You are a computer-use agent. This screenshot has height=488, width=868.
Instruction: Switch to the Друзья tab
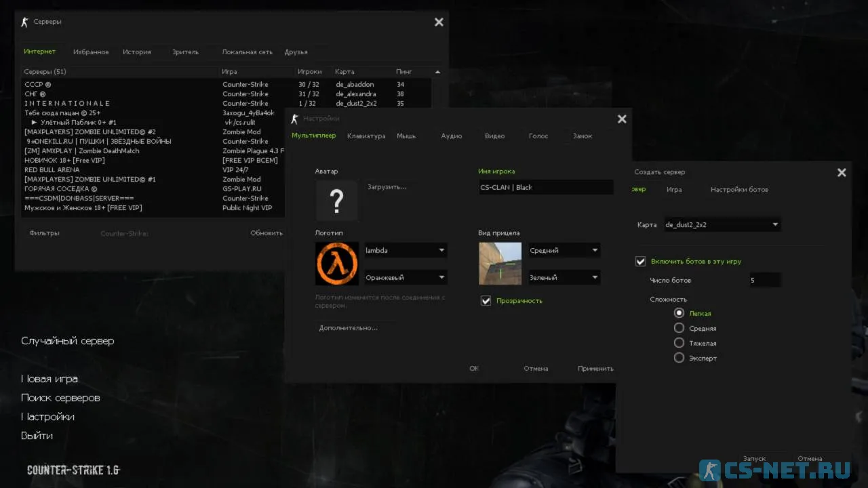pos(296,52)
